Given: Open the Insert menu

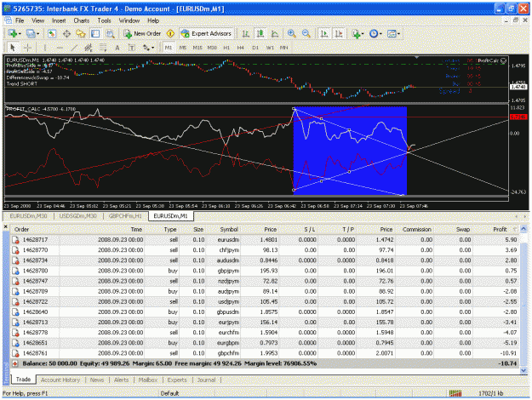Looking at the screenshot, I should (59, 20).
